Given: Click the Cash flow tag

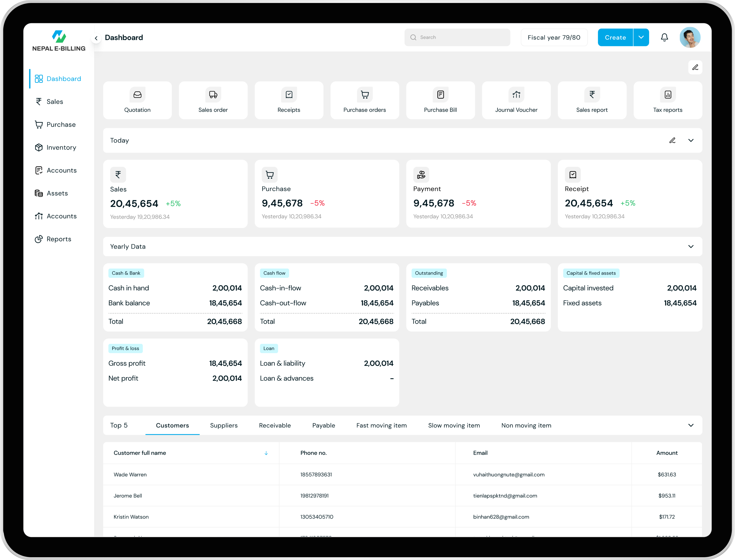Looking at the screenshot, I should coord(274,273).
